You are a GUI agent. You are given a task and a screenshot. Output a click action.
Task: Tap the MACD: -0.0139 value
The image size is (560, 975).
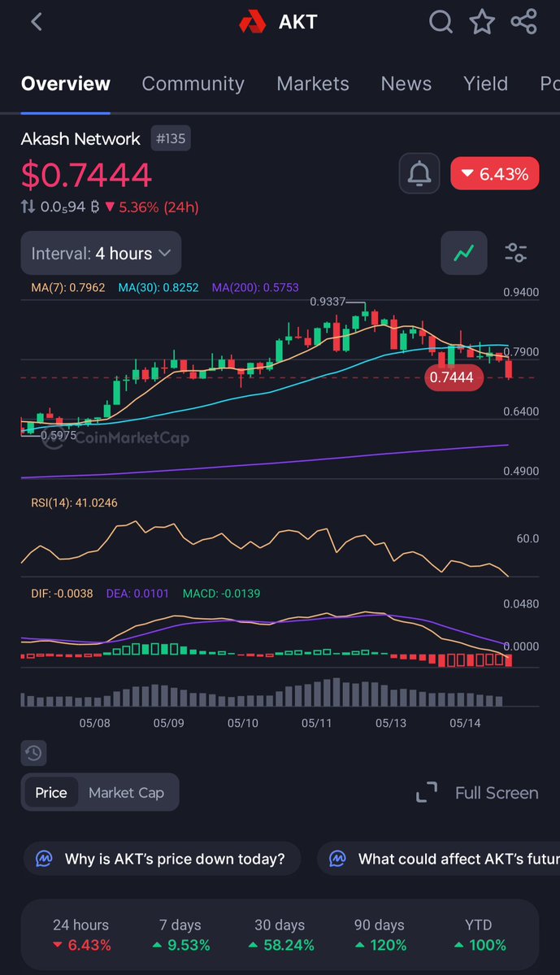[221, 593]
